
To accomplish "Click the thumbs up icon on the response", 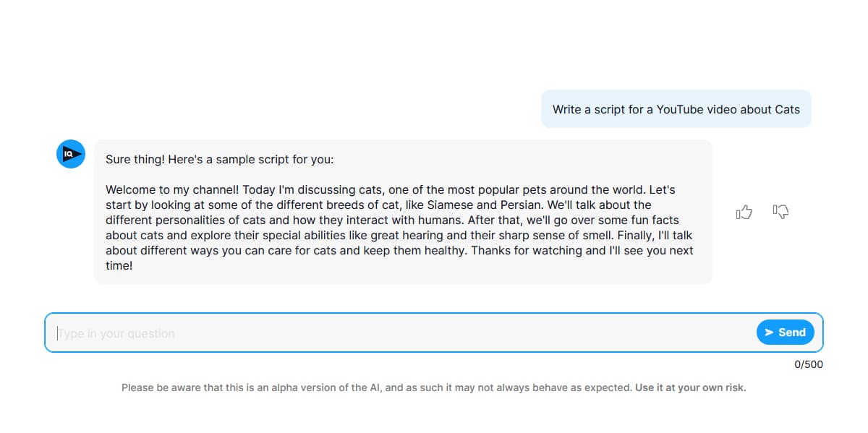I will click(x=744, y=212).
